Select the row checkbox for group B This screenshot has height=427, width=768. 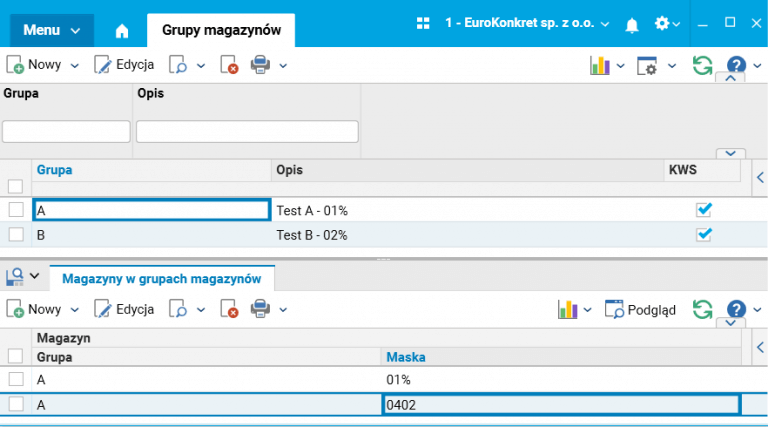tap(15, 234)
